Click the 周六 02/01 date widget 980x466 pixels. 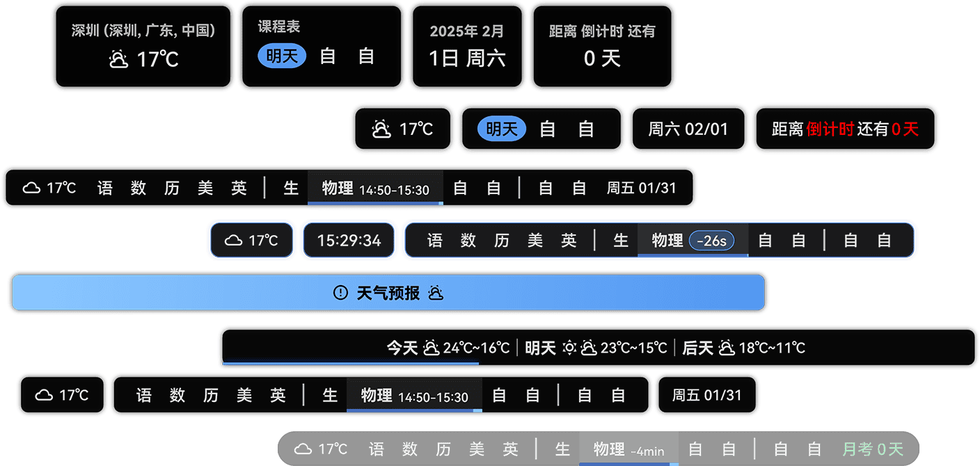tap(688, 129)
